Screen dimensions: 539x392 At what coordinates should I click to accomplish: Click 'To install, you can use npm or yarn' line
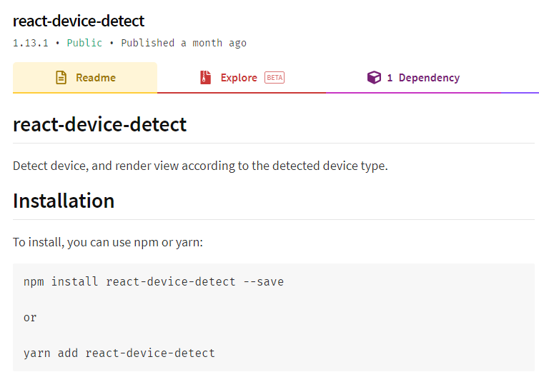point(108,242)
